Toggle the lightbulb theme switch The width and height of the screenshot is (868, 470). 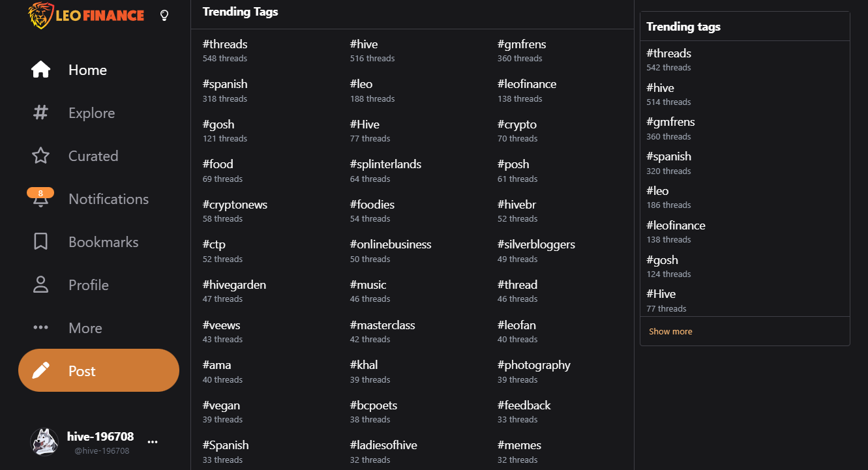[164, 15]
